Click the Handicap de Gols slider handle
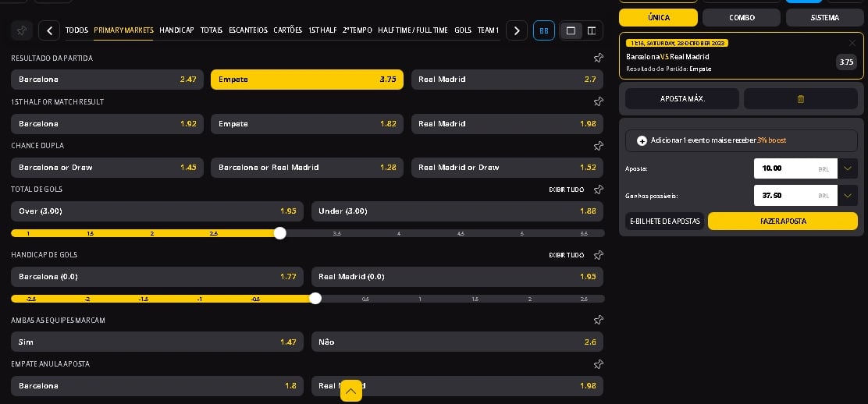This screenshot has height=404, width=868. [315, 299]
